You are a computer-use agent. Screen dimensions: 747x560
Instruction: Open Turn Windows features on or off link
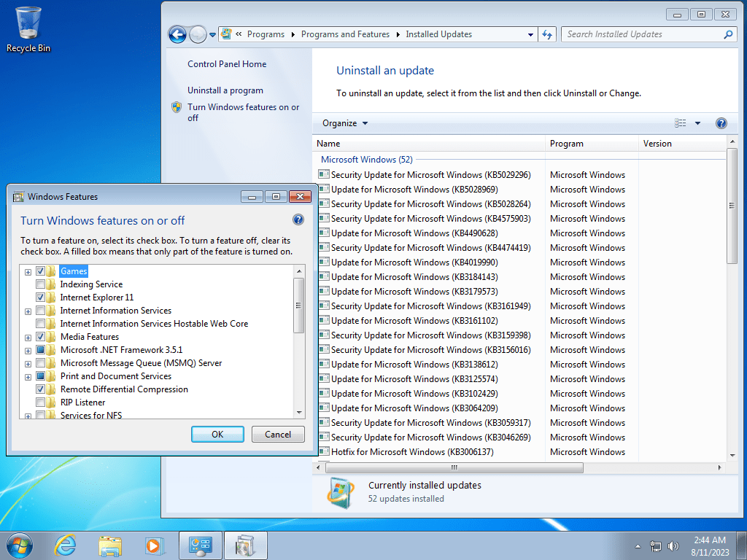243,112
